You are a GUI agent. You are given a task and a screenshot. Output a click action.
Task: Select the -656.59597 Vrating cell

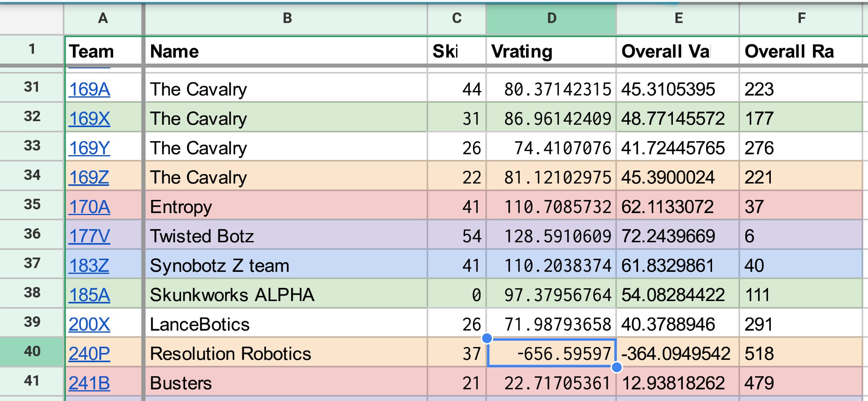[551, 353]
